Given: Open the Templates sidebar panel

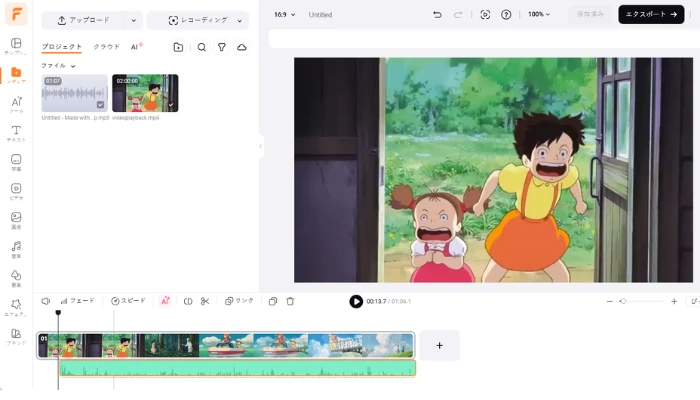Looking at the screenshot, I should click(x=16, y=46).
